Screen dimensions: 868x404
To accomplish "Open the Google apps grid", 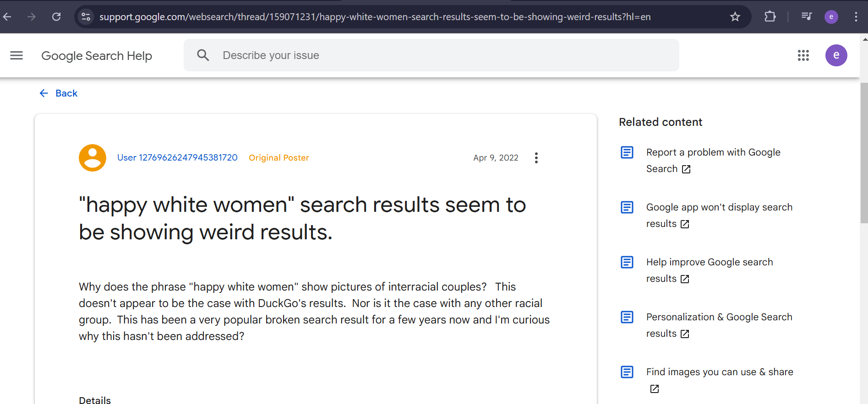I will click(803, 55).
